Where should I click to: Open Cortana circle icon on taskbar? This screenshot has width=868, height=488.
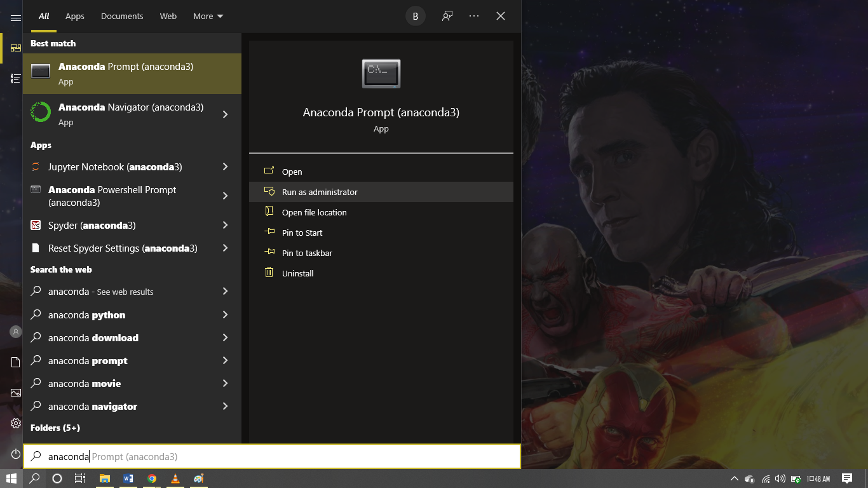tap(57, 478)
